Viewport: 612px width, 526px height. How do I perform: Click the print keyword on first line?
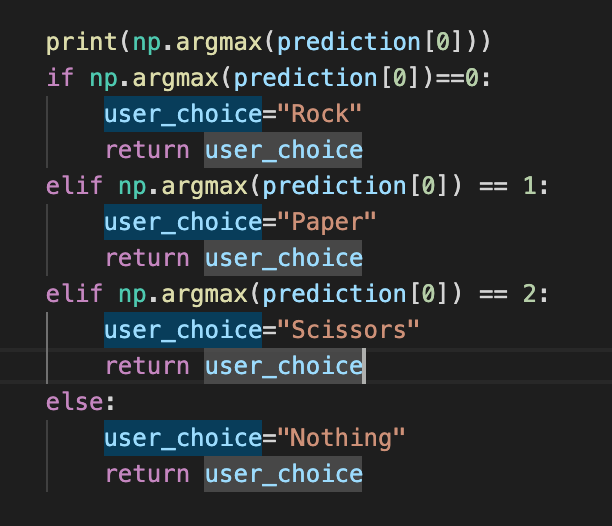click(82, 42)
